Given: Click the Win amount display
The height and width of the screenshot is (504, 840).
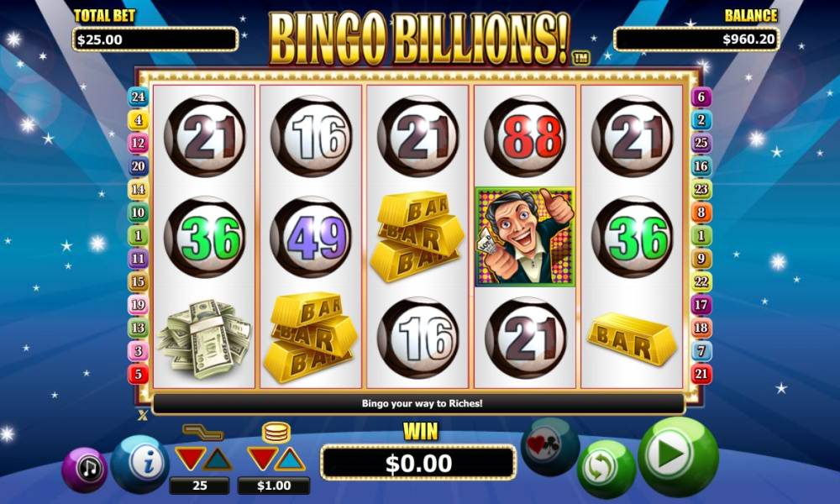Looking at the screenshot, I should (418, 463).
